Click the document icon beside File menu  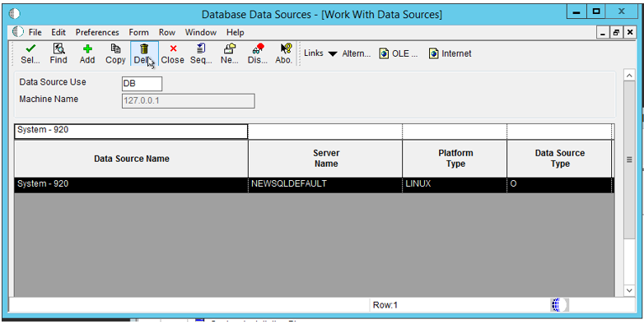point(18,31)
